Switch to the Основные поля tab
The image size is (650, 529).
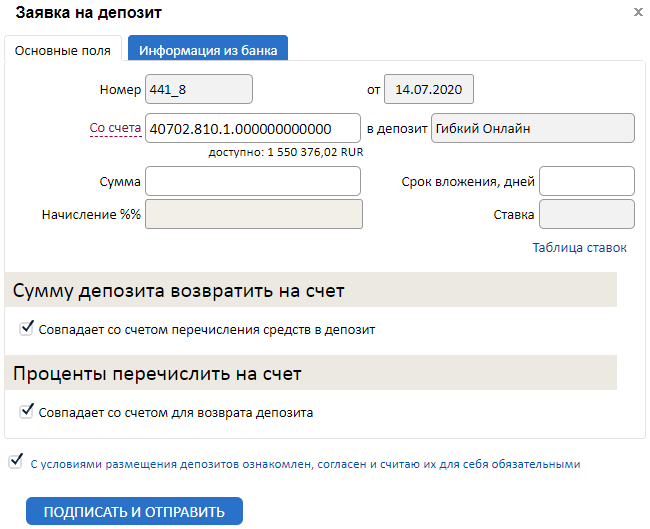(63, 49)
